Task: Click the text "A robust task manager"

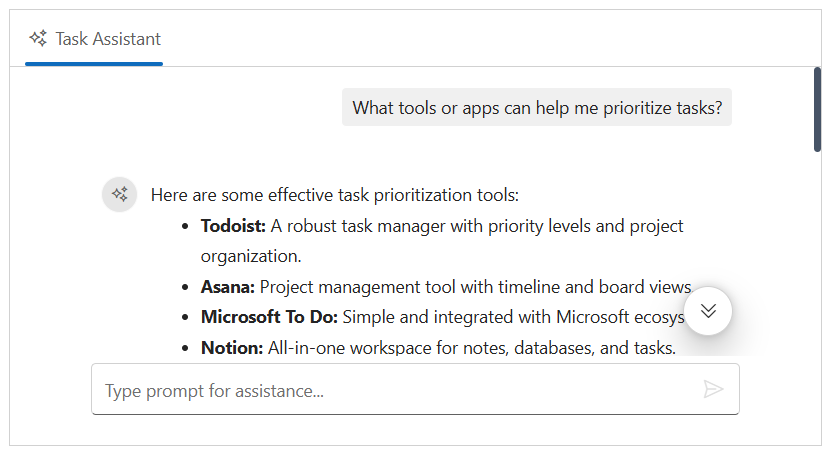Action: (x=358, y=226)
